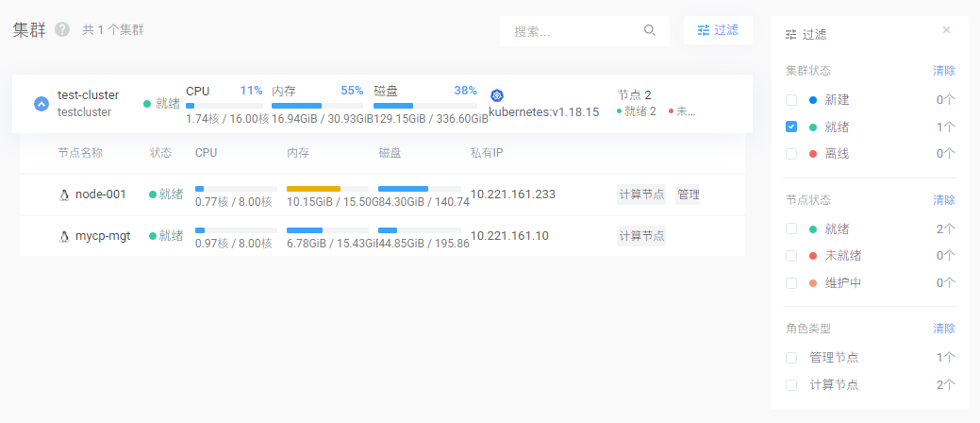Viewport: 980px width, 423px height.
Task: Check the 新建 cluster status checkbox
Action: point(791,99)
